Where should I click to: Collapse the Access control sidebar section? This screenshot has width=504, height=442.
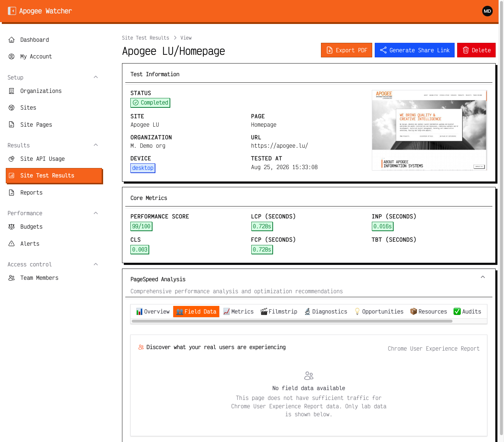(x=96, y=264)
